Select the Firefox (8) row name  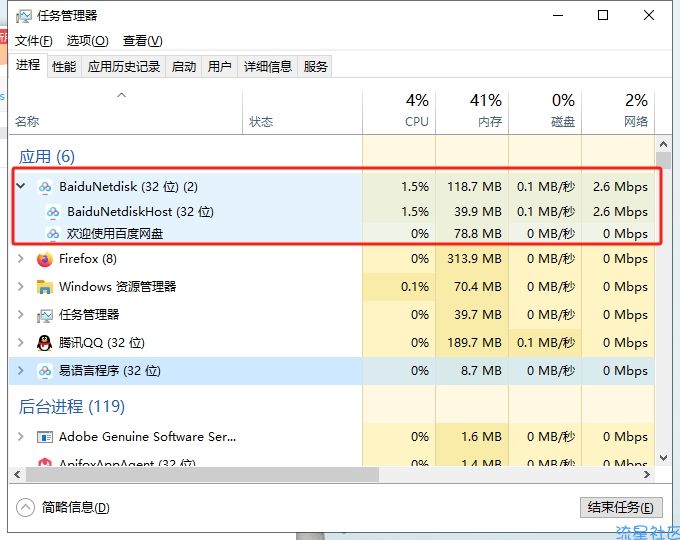[88, 259]
